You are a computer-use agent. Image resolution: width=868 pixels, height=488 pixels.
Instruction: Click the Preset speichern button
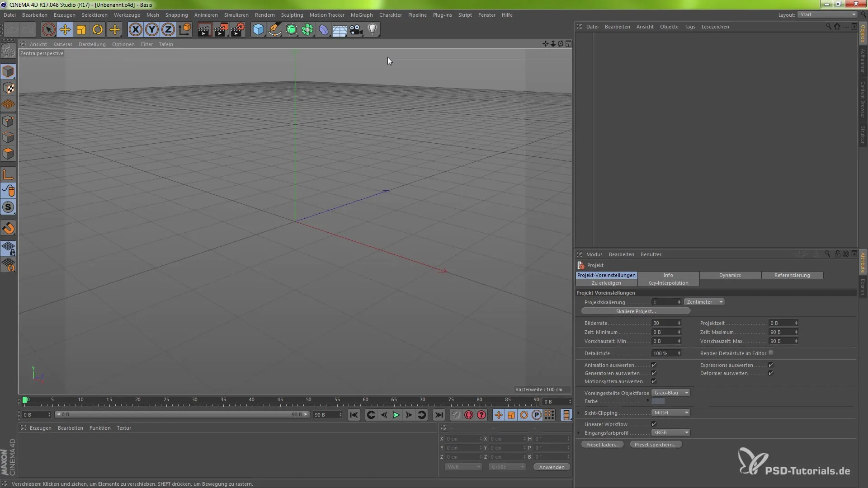point(656,445)
